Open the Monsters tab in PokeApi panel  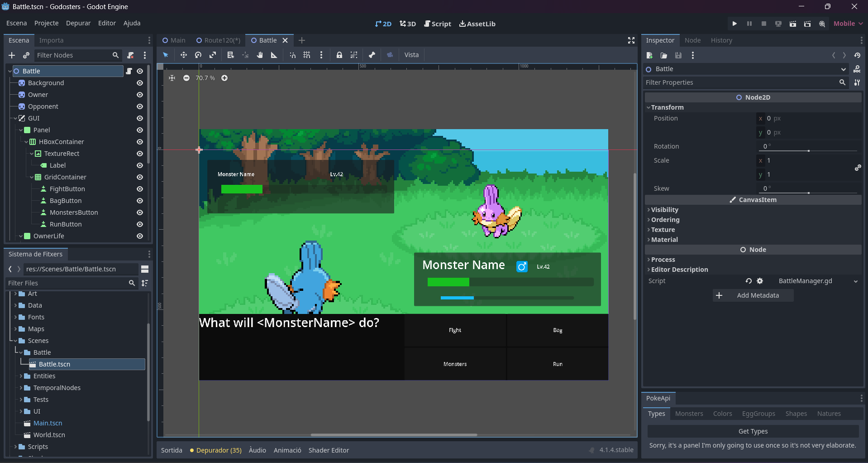689,414
